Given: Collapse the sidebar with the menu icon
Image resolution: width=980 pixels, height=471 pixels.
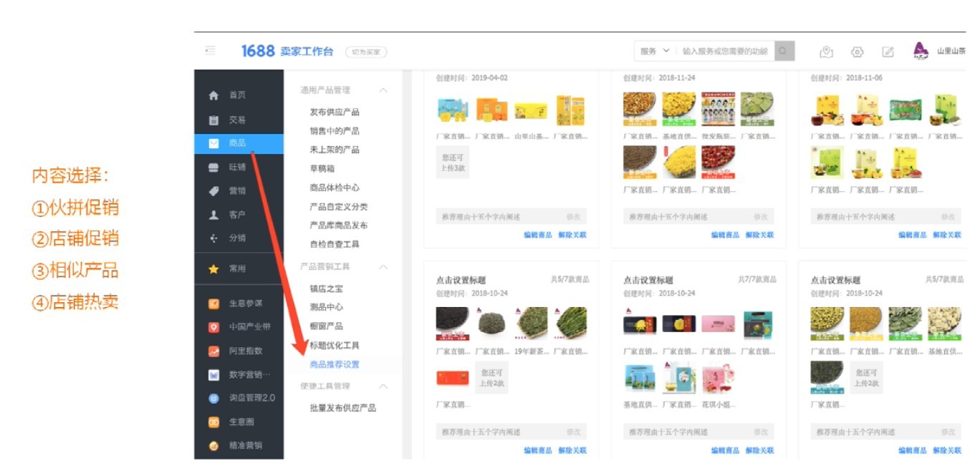Looking at the screenshot, I should [210, 51].
